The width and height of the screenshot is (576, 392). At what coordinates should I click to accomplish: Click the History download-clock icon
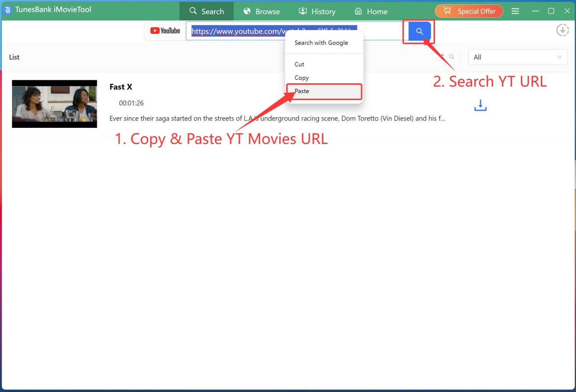click(x=303, y=11)
